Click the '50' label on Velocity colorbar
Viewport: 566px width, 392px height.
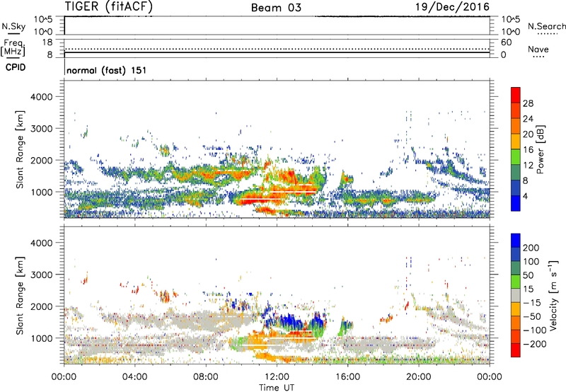click(x=528, y=275)
